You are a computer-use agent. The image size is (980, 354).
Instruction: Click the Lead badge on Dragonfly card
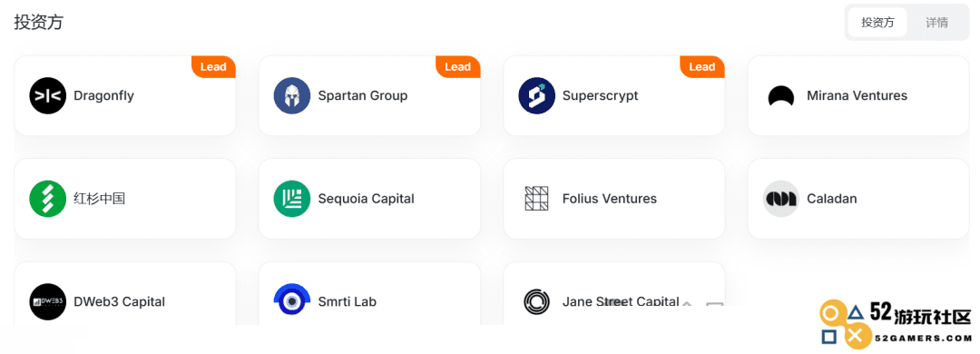pos(213,67)
